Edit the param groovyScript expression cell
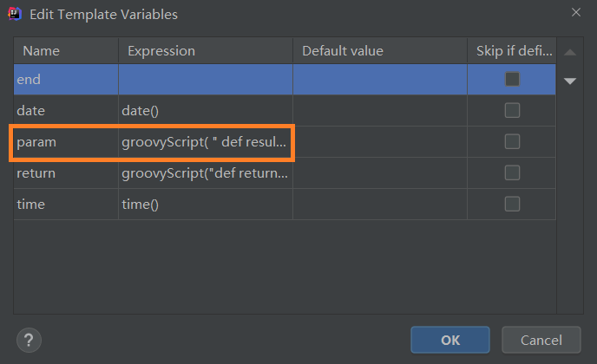Viewport: 597px width, 364px height. point(206,142)
